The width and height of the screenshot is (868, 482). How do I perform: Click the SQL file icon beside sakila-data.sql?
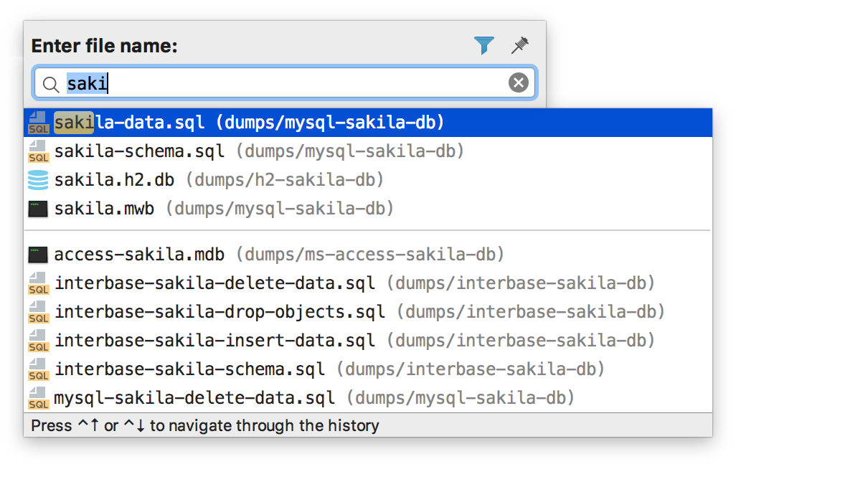38,122
